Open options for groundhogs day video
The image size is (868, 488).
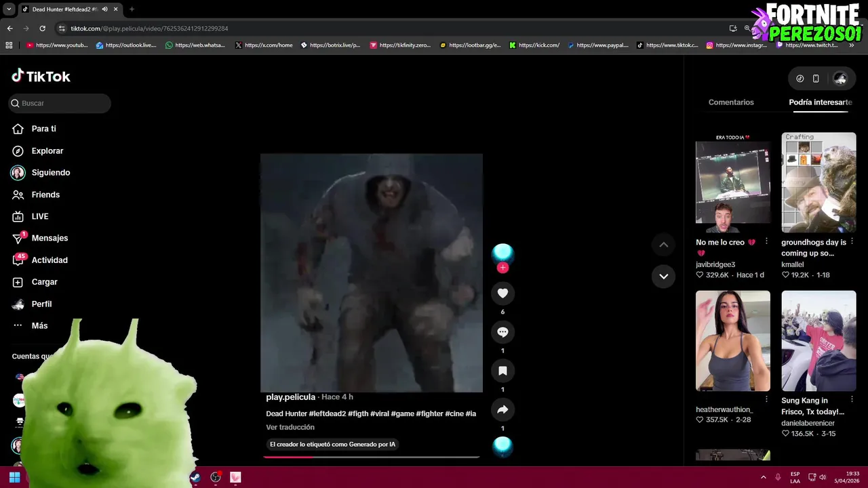coord(852,242)
